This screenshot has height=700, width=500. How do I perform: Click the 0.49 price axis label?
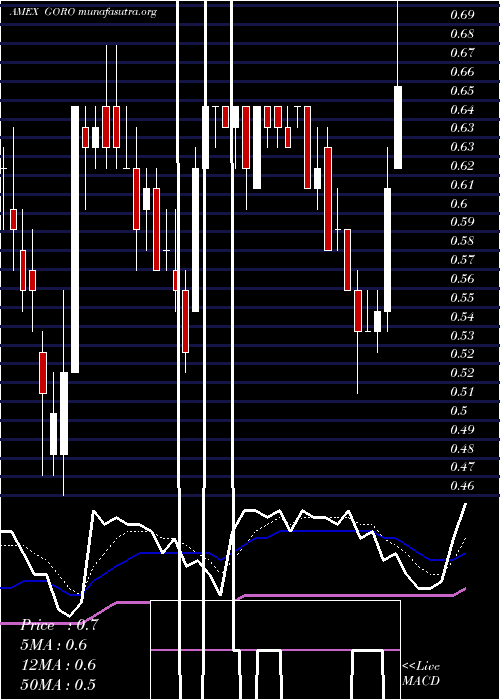click(x=462, y=429)
